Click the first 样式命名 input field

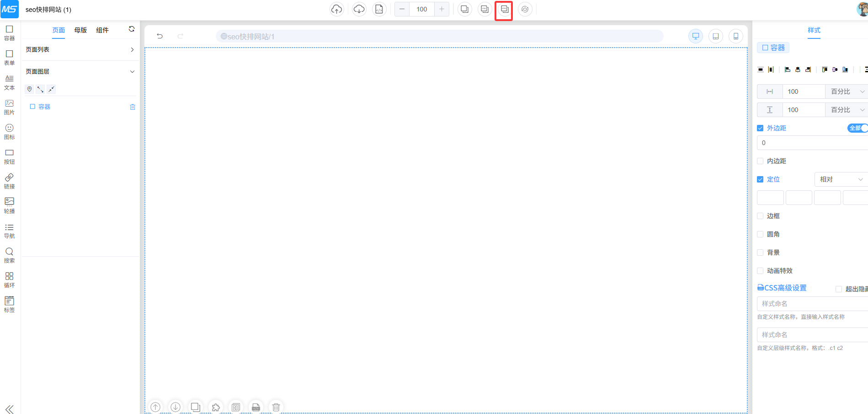tap(812, 304)
